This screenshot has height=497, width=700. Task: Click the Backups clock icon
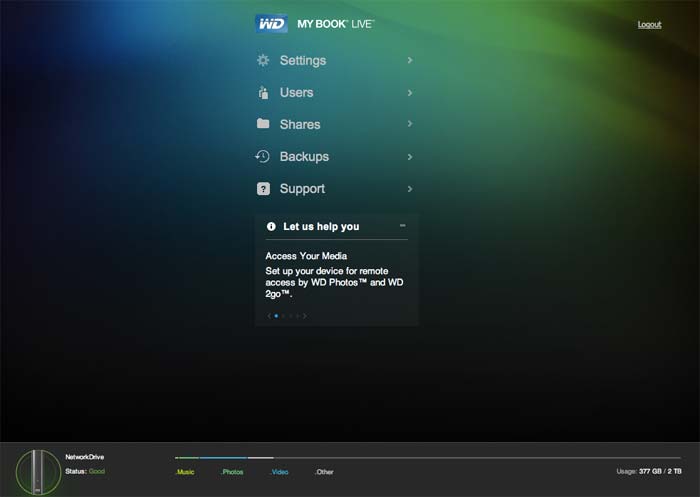pyautogui.click(x=263, y=156)
